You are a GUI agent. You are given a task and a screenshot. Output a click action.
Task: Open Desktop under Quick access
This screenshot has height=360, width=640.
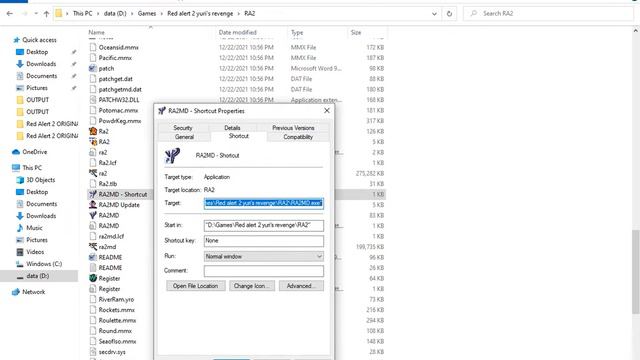point(37,52)
